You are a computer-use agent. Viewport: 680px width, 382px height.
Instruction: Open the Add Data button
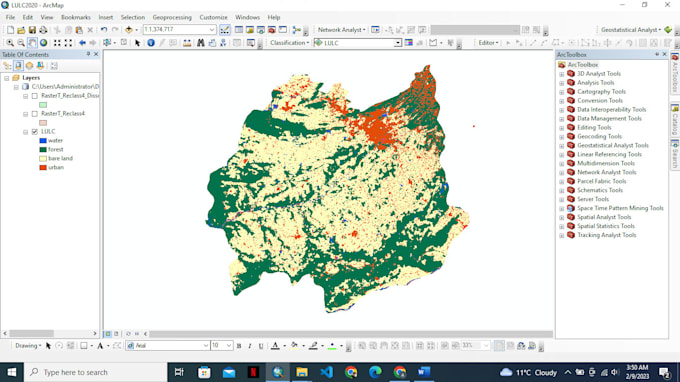click(x=129, y=30)
